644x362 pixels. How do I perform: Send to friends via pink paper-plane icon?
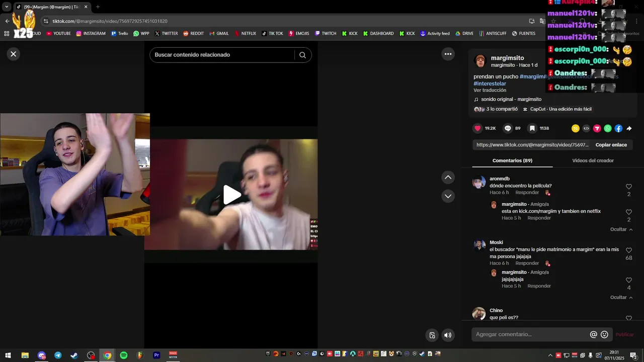(597, 128)
